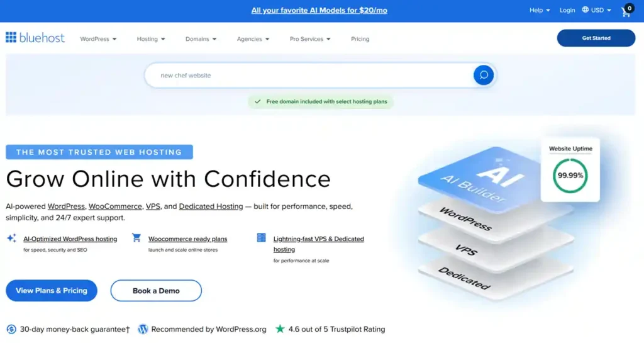This screenshot has height=343, width=644.
Task: Click the cart icon beside Woocommerce plans
Action: coord(136,238)
